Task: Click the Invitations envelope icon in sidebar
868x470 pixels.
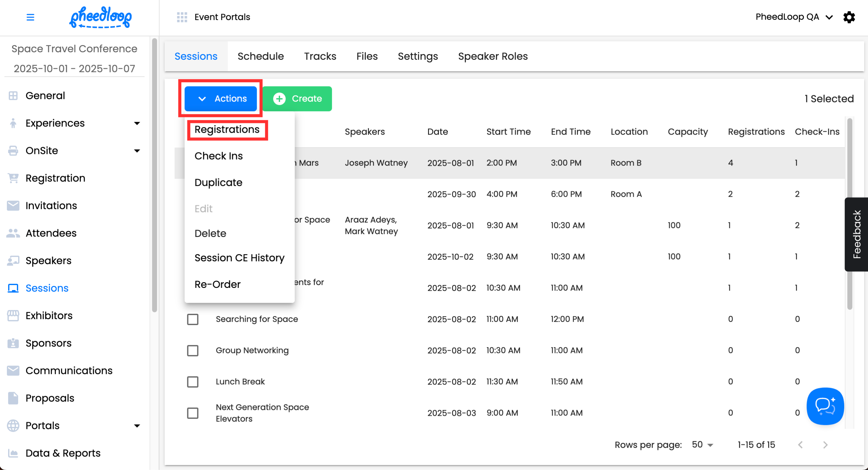Action: pyautogui.click(x=13, y=205)
